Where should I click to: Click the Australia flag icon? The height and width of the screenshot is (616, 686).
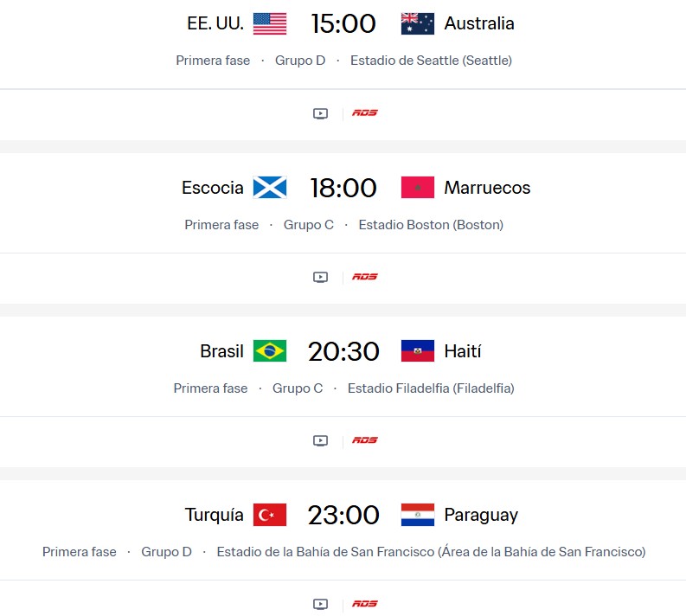(418, 24)
